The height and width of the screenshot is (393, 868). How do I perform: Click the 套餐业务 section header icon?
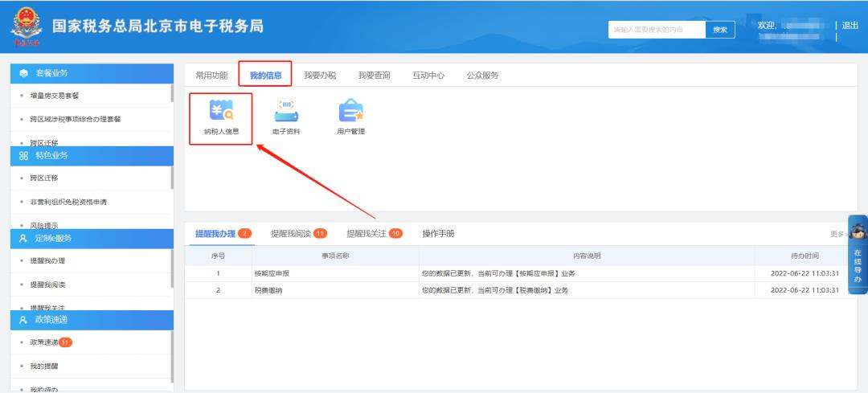click(23, 73)
